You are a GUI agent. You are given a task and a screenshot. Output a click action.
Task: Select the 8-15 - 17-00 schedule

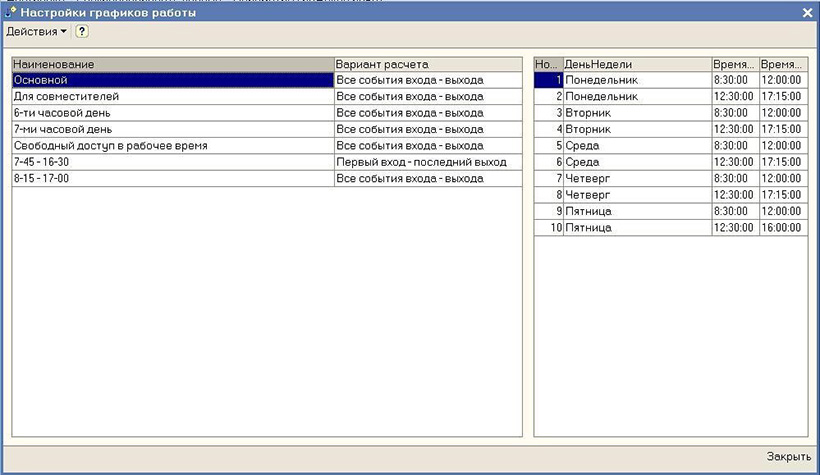point(171,178)
